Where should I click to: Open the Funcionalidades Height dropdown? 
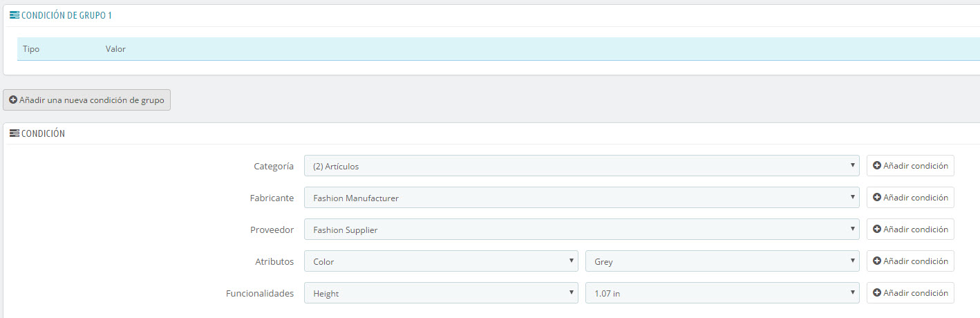[x=441, y=293]
